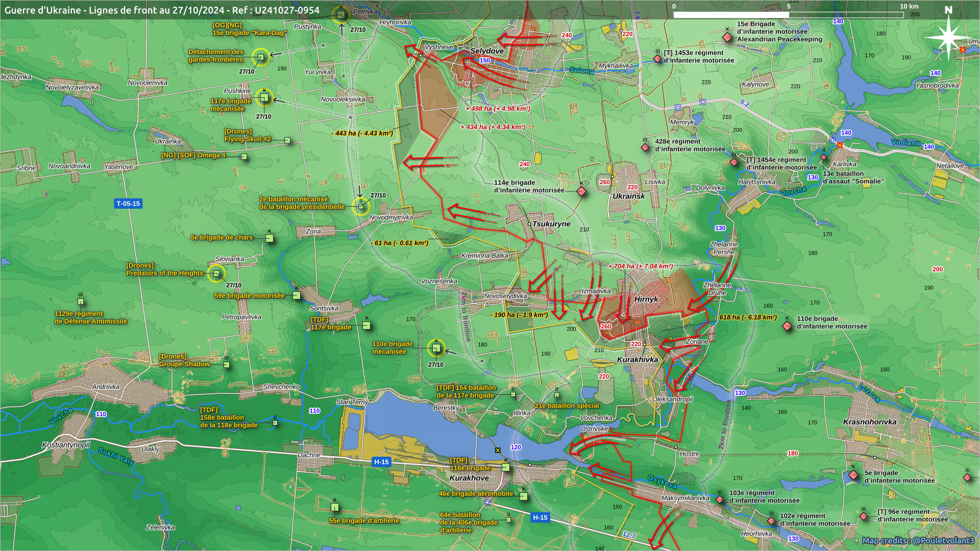Click the +704 ha gain annotation
This screenshot has width=980, height=551.
point(640,266)
